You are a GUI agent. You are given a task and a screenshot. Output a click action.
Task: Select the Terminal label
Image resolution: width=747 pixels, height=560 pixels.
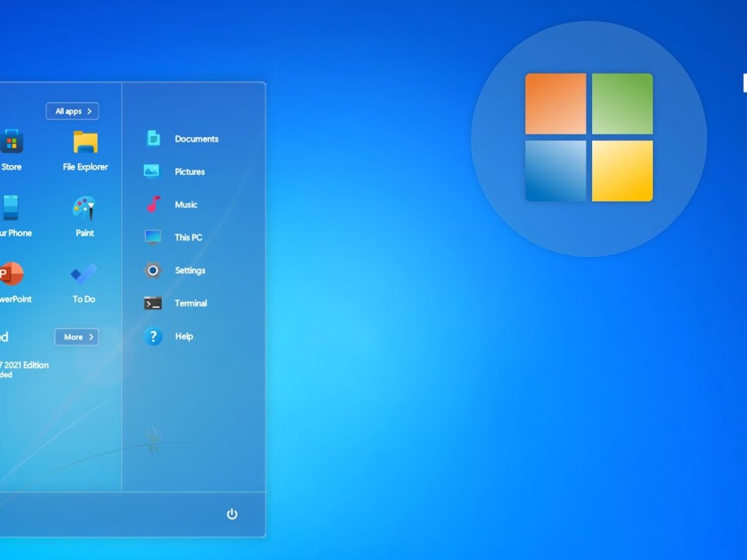pos(190,304)
